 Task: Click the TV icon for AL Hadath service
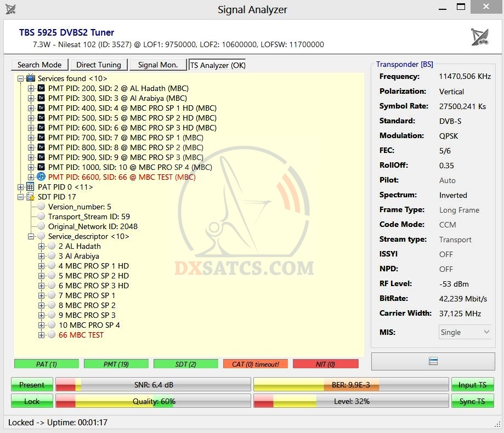click(41, 88)
